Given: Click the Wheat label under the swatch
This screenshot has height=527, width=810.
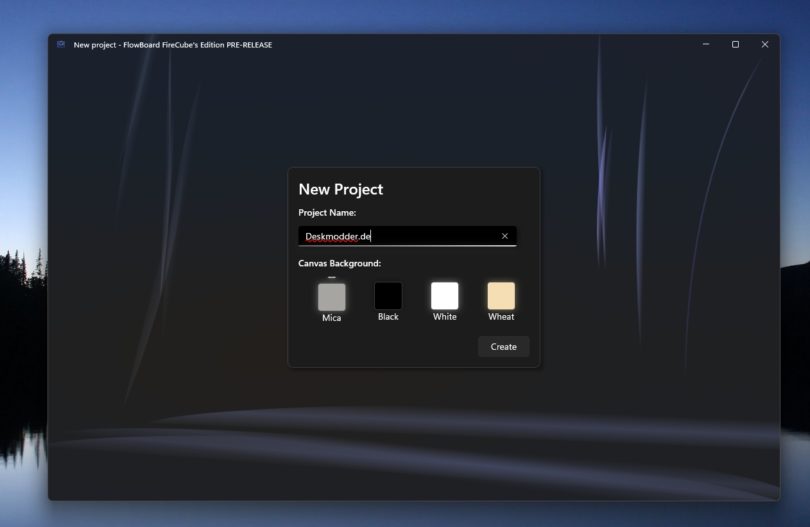Looking at the screenshot, I should 501,317.
